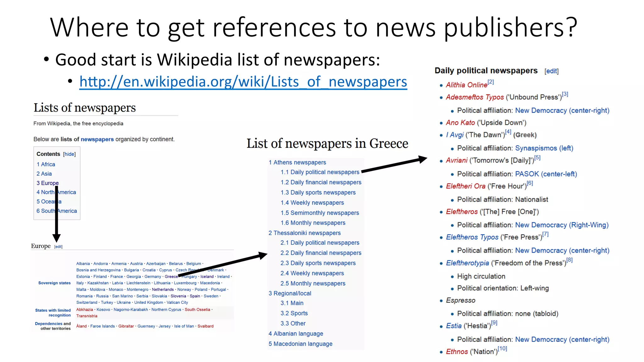This screenshot has width=644, height=362.
Task: Open Ethnos newspaper link
Action: 457,352
